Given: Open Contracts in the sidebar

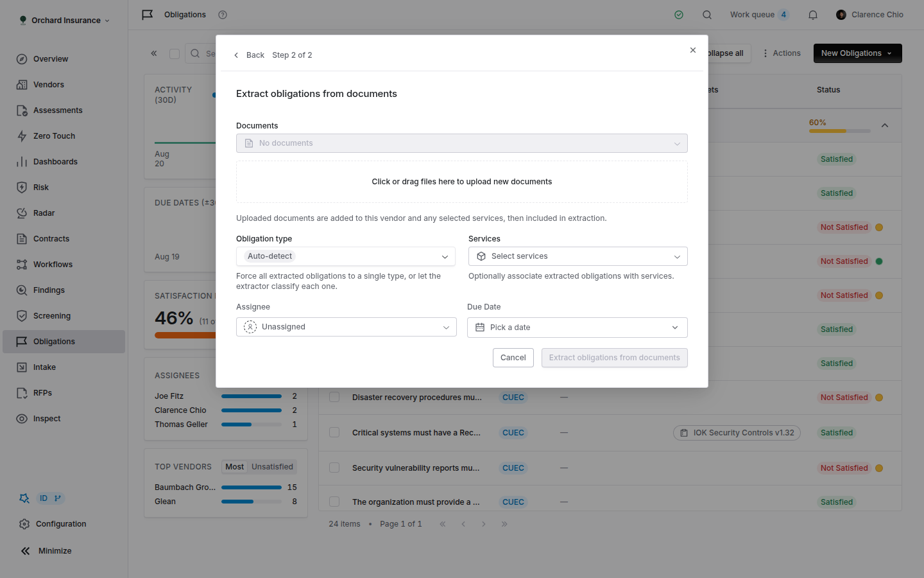Looking at the screenshot, I should point(64,239).
